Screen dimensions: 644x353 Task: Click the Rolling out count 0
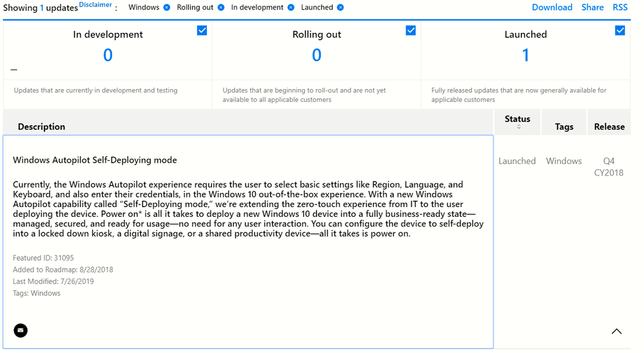coord(317,55)
